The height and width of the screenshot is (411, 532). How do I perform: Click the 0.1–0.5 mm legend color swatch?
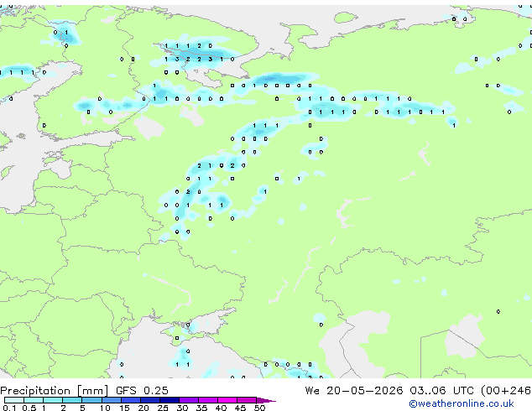pos(14,400)
